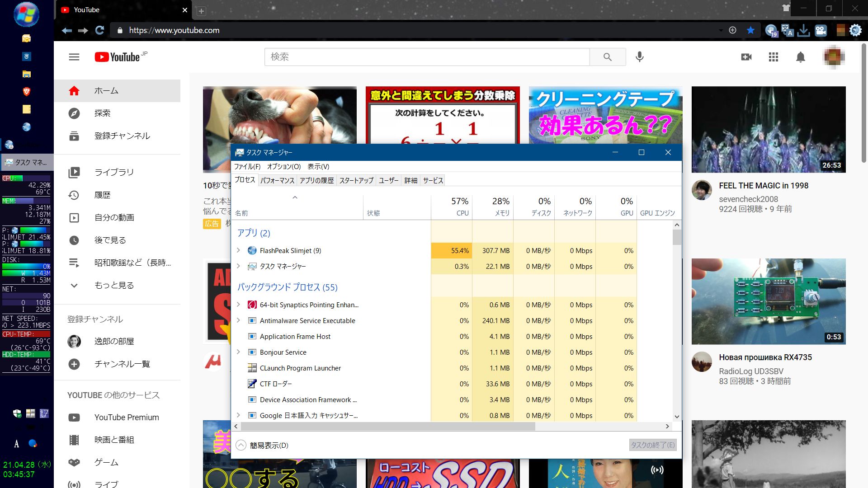
Task: Switch to the サービス tab
Action: pyautogui.click(x=433, y=181)
